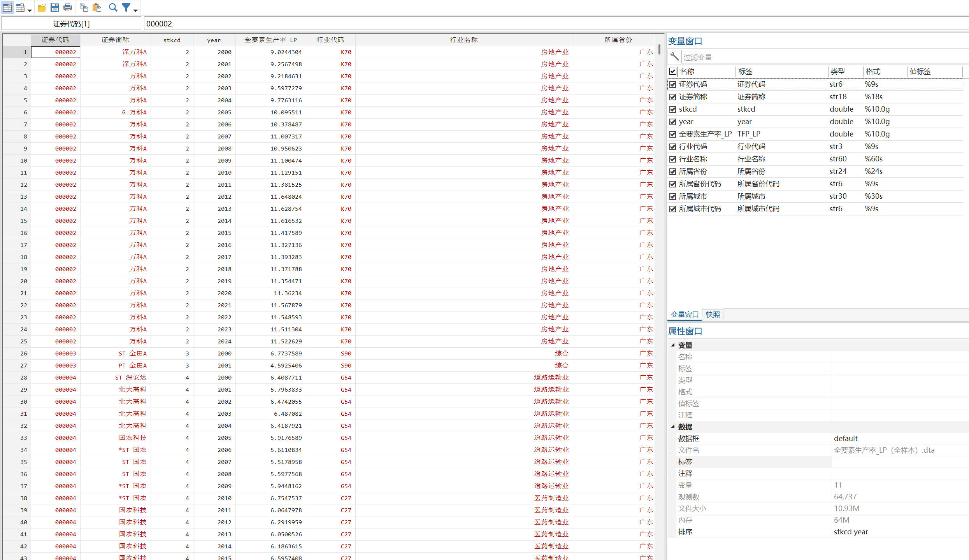The image size is (969, 560).
Task: Click the 全要素生产率_LP column header
Action: point(270,40)
